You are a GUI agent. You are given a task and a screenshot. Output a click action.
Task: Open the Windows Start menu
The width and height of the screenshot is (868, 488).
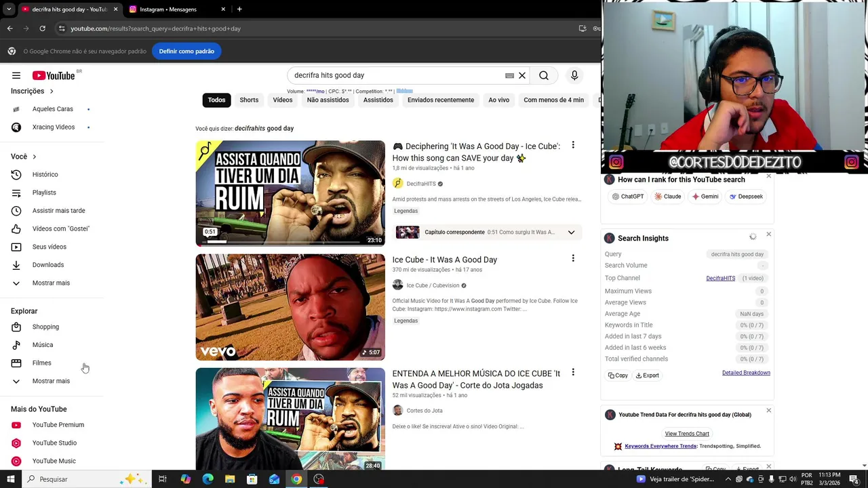click(10, 479)
